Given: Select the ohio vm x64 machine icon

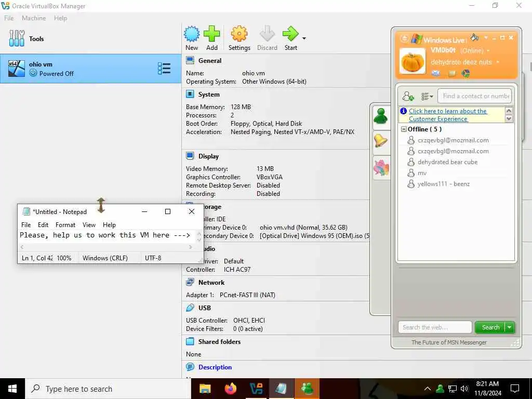Looking at the screenshot, I should click(x=16, y=69).
